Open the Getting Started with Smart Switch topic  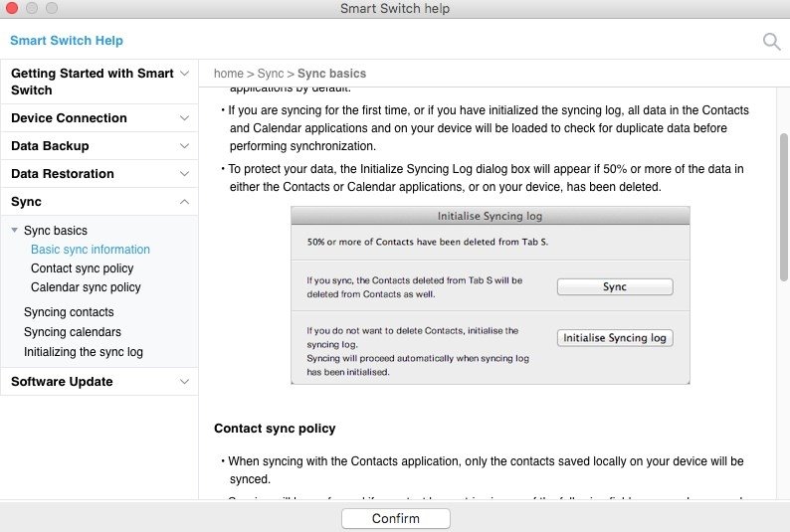93,82
